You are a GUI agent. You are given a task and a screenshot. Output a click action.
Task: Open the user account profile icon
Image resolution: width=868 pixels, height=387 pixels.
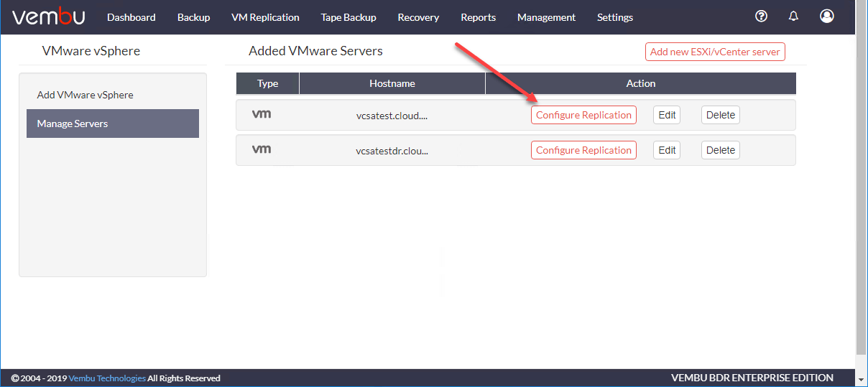(827, 16)
